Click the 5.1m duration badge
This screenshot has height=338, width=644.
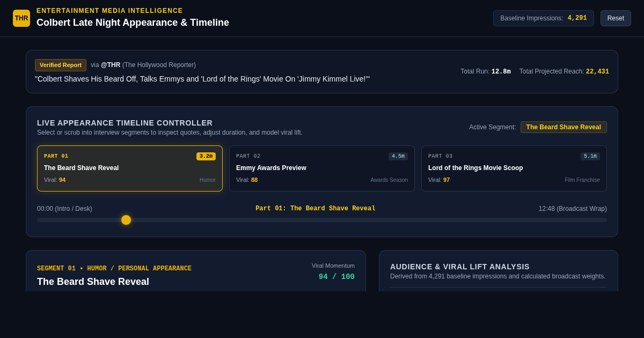[x=590, y=156]
